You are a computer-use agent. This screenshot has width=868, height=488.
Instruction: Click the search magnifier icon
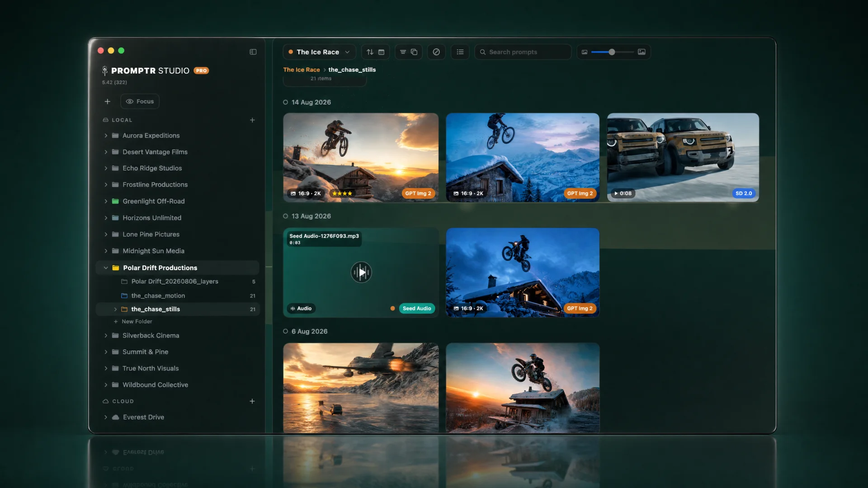pos(483,52)
